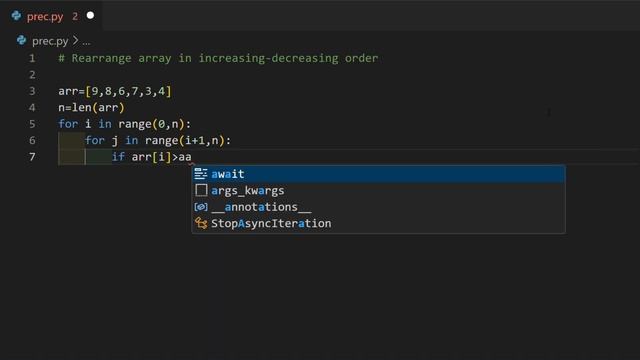
Task: Choose the __annotations__ suggestion
Action: point(378,207)
